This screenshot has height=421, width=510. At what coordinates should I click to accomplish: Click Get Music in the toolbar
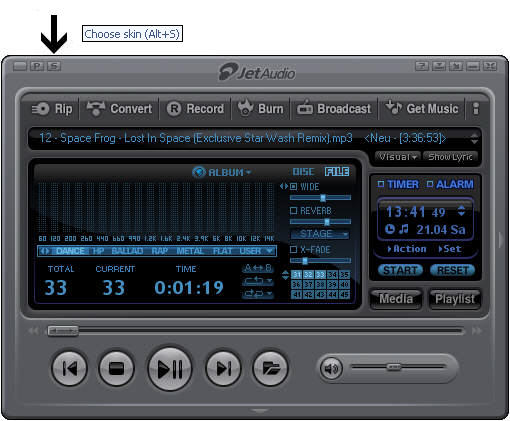pyautogui.click(x=422, y=109)
